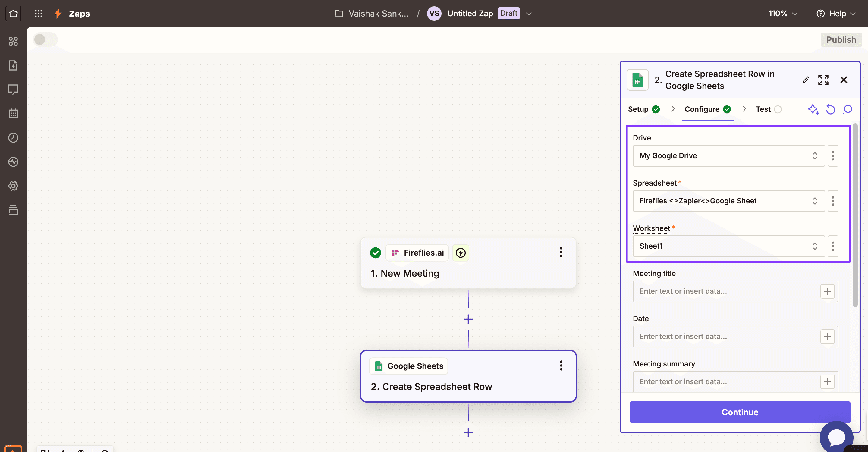Open the comments sidebar icon

(x=13, y=89)
